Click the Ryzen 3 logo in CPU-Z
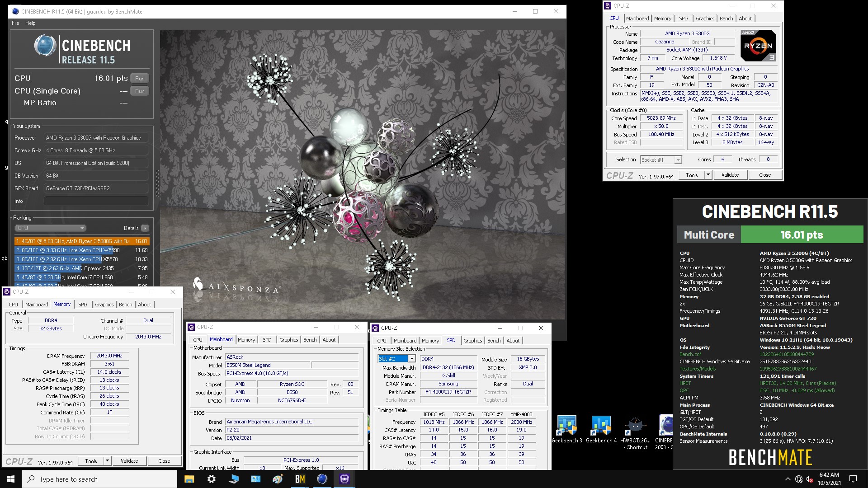Image resolution: width=868 pixels, height=488 pixels. [x=758, y=46]
